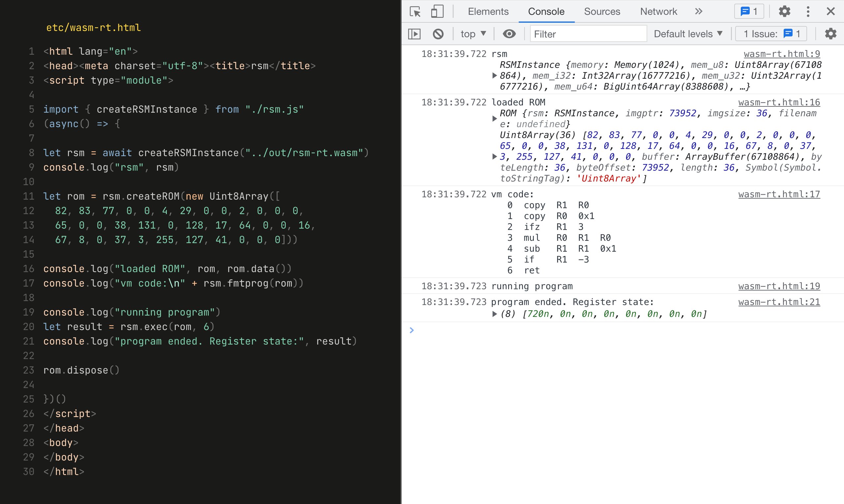
Task: Select the inspect element tool
Action: pyautogui.click(x=415, y=11)
